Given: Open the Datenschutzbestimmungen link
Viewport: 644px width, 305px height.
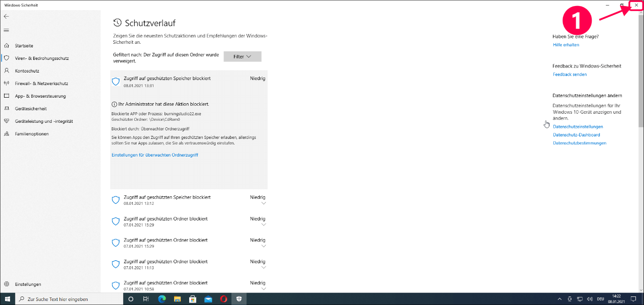Looking at the screenshot, I should click(580, 143).
